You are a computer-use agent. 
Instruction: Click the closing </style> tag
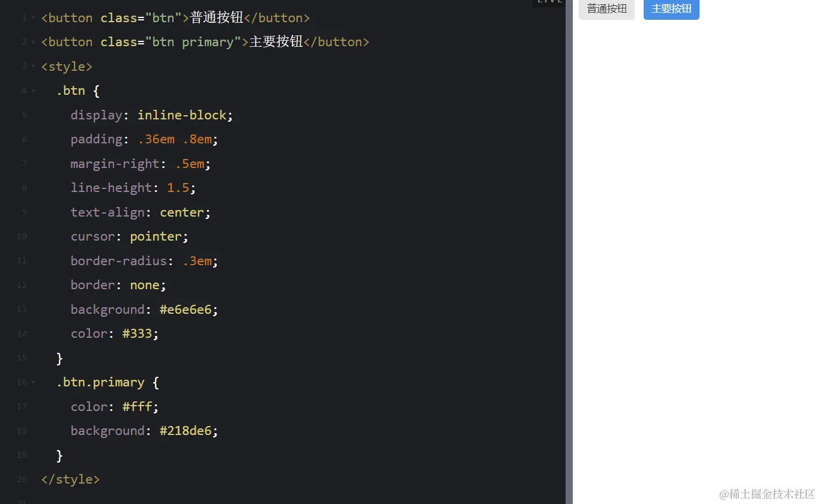point(70,479)
